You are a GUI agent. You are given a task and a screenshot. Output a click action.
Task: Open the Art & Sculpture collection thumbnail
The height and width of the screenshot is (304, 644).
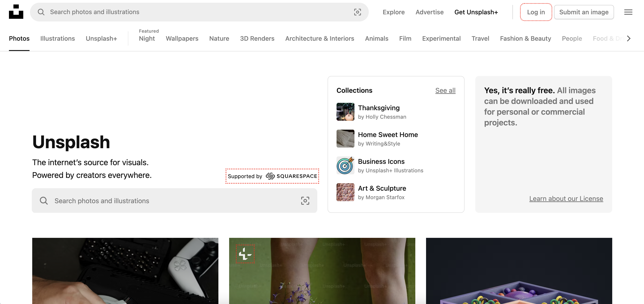pyautogui.click(x=345, y=192)
